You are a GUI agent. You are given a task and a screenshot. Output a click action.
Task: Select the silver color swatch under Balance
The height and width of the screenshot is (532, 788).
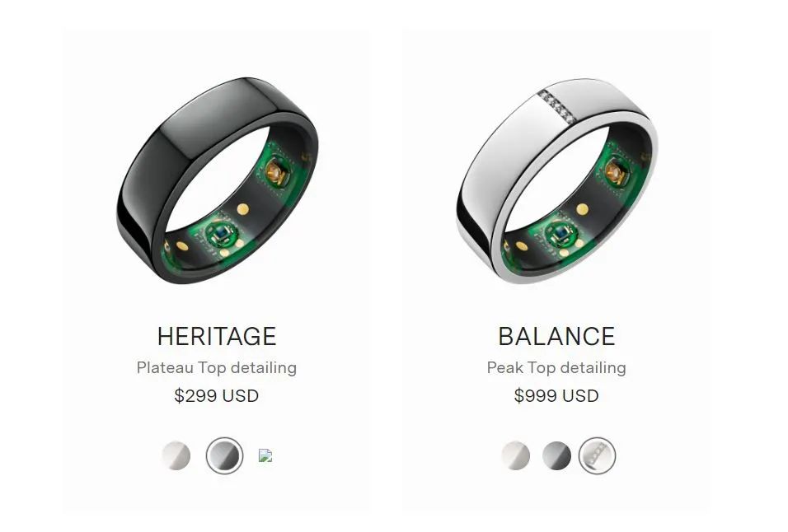tap(516, 455)
